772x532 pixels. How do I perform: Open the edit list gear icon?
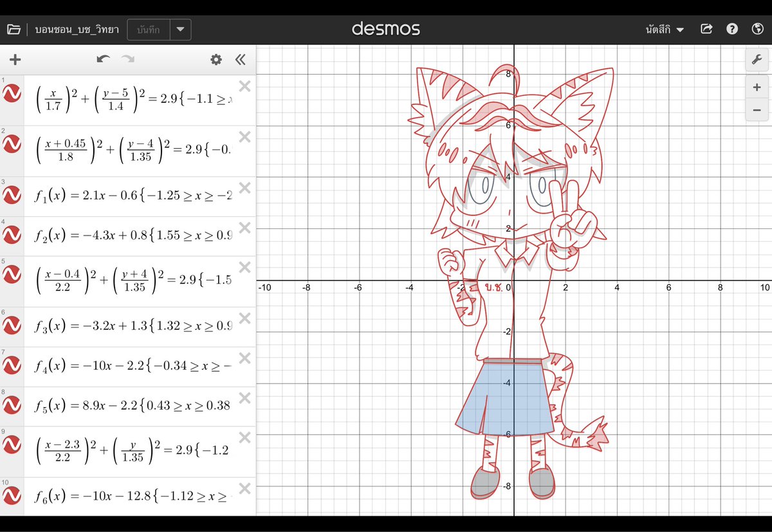[216, 59]
